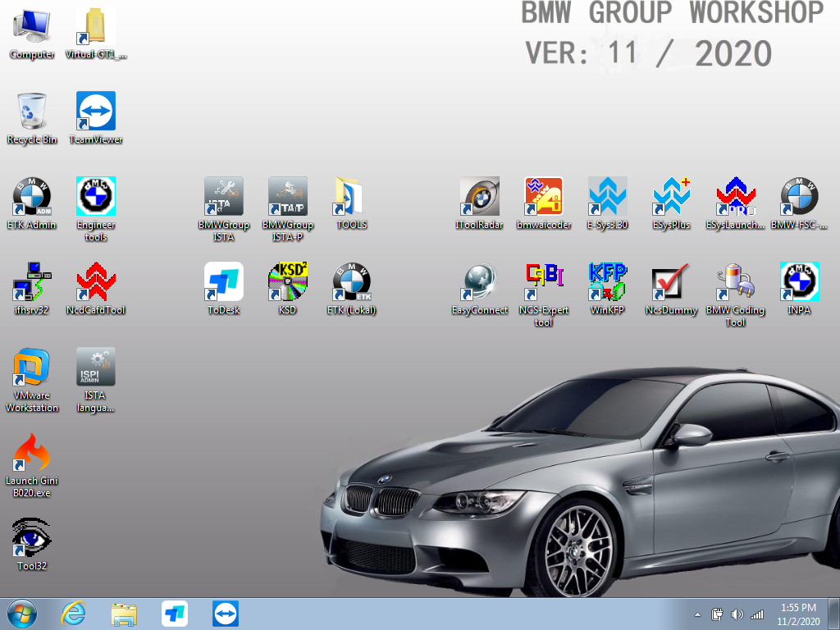Open the KSD application
This screenshot has height=630, width=840.
(287, 290)
